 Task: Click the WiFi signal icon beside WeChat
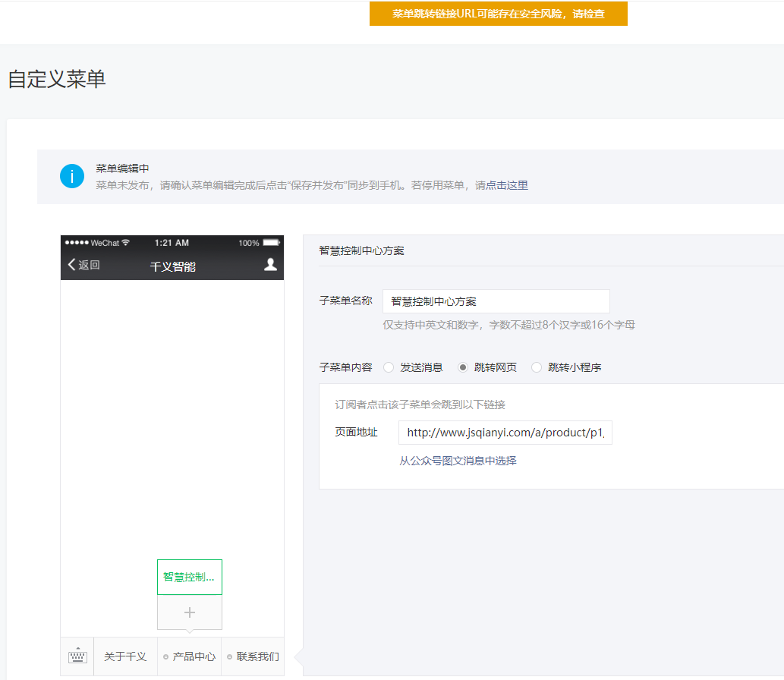pos(125,243)
